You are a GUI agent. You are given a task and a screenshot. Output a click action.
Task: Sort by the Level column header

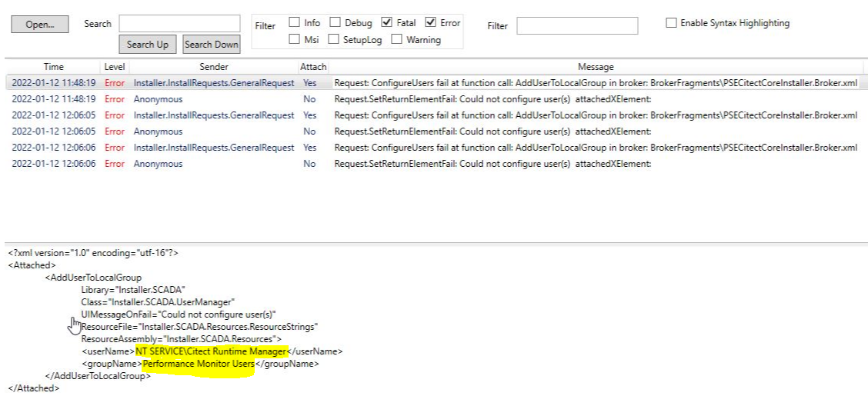pyautogui.click(x=115, y=67)
